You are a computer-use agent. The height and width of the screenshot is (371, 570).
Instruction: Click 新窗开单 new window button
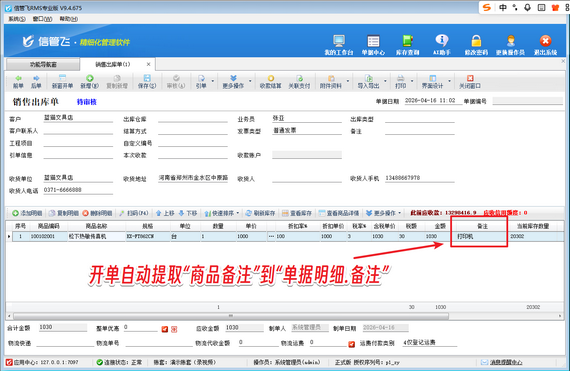pos(63,82)
